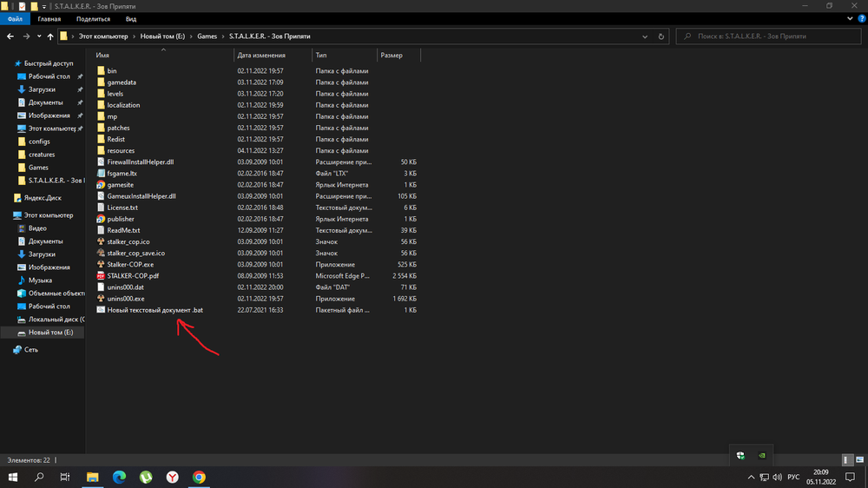Open Yandex Browser from the taskbar
The image size is (868, 488).
173,477
